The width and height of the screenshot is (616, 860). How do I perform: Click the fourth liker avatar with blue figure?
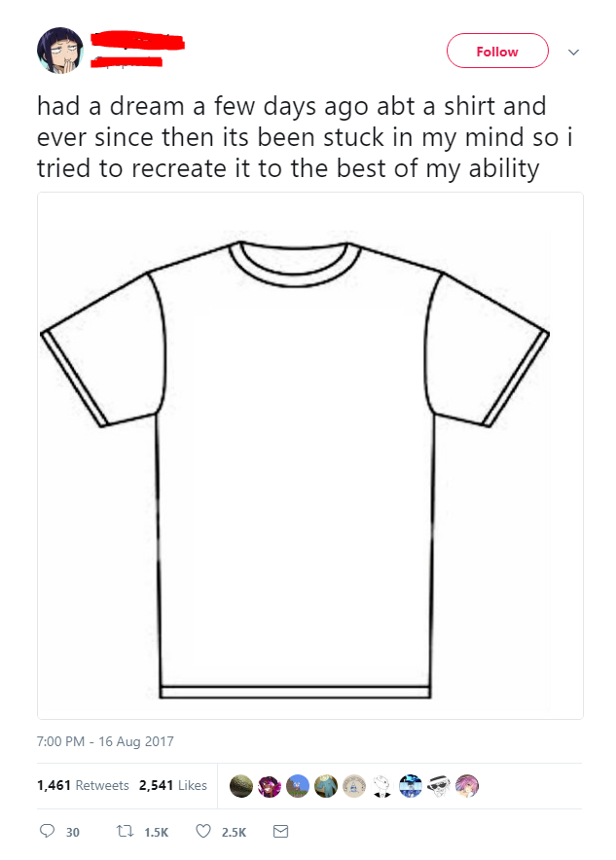click(x=326, y=786)
